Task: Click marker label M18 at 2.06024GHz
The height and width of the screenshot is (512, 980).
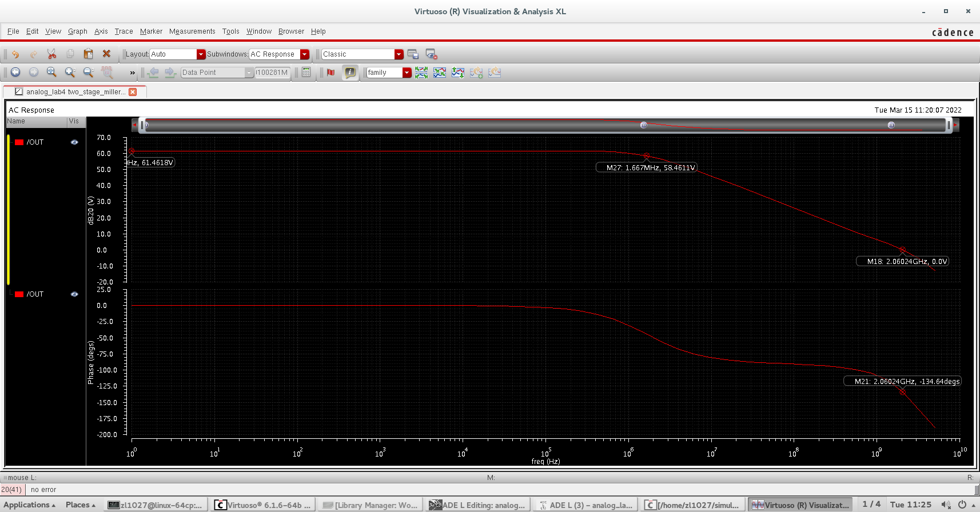Action: (x=902, y=261)
